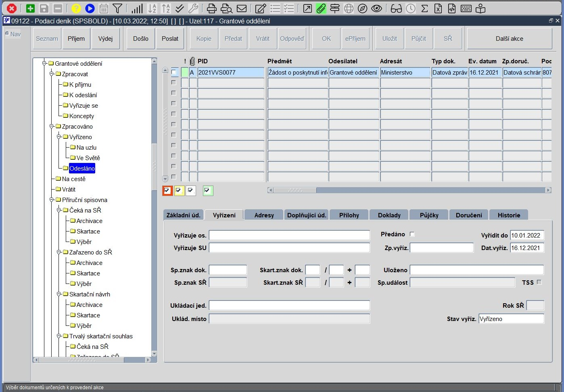Switch to the Historie tab
Image resolution: width=564 pixels, height=392 pixels.
coord(509,215)
